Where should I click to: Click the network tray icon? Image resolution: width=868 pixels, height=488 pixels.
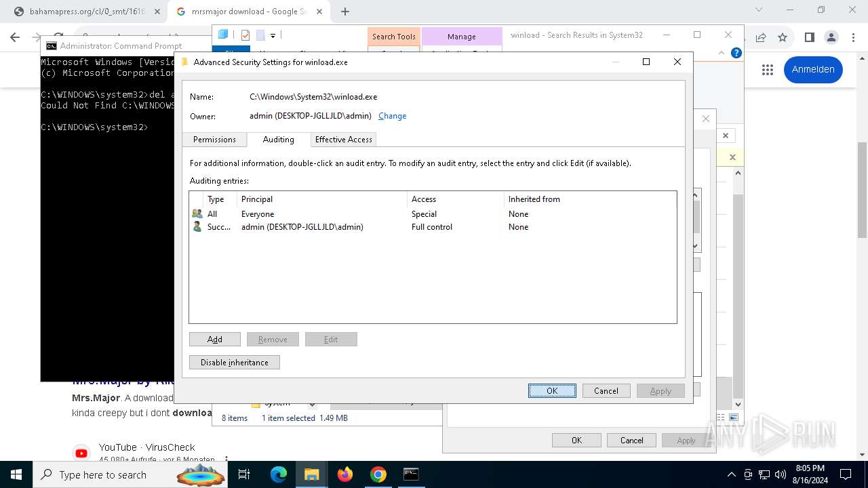pyautogui.click(x=764, y=474)
